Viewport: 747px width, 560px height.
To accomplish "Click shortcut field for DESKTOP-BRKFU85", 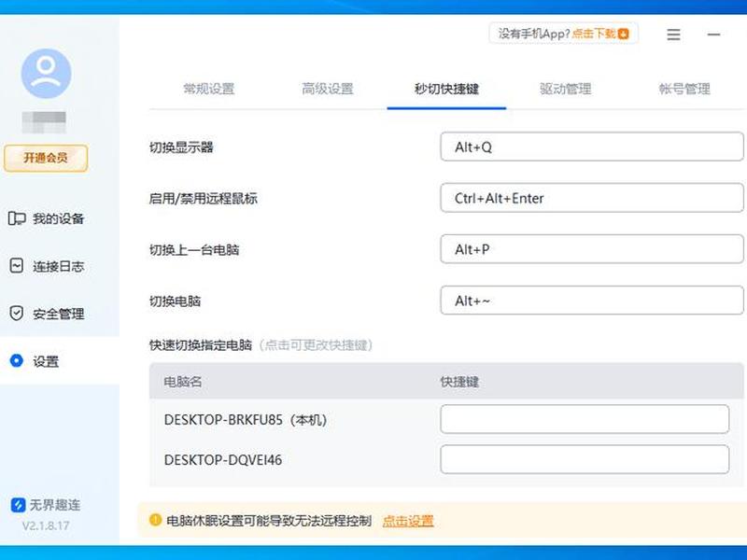I will click(x=585, y=419).
